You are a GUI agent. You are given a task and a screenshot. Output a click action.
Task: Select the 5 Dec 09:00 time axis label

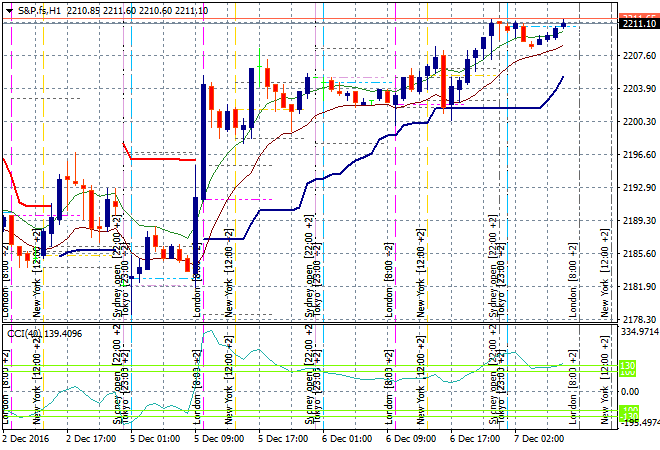(221, 438)
